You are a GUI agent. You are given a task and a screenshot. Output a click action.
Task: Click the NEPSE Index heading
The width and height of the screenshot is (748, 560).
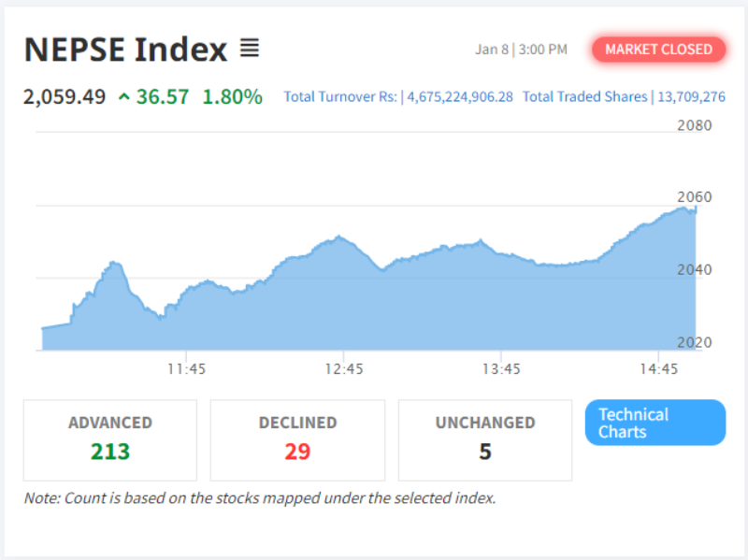pyautogui.click(x=126, y=50)
